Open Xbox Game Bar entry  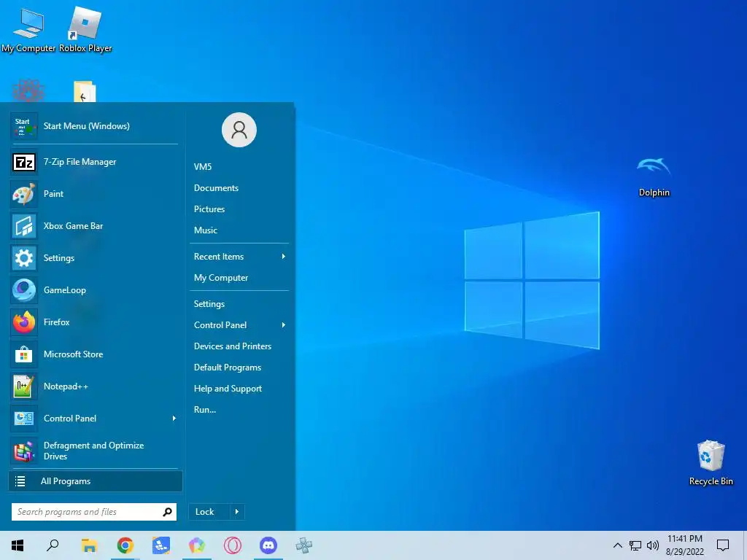point(94,226)
